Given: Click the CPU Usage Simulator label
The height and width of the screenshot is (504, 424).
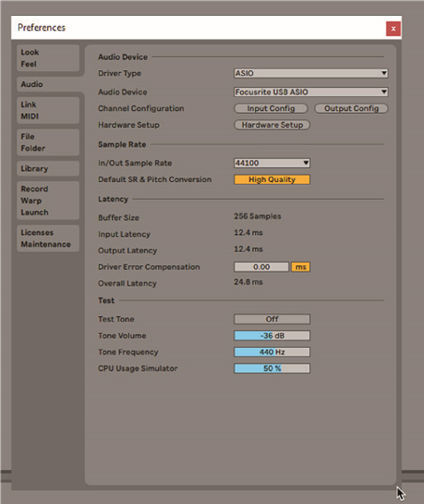Looking at the screenshot, I should click(138, 368).
